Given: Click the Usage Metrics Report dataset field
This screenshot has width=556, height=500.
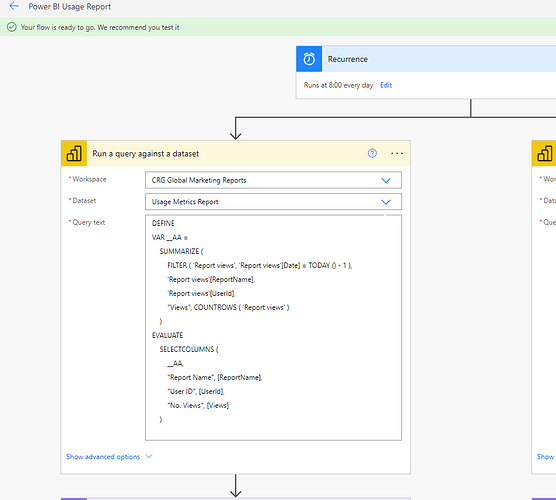Looking at the screenshot, I should click(x=273, y=202).
